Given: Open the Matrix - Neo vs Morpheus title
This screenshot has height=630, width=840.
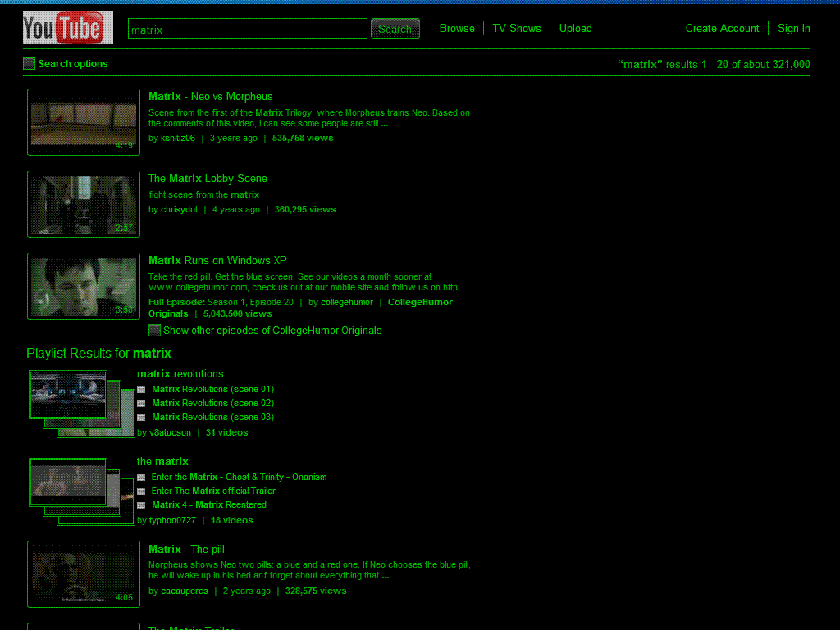Looking at the screenshot, I should coord(211,97).
